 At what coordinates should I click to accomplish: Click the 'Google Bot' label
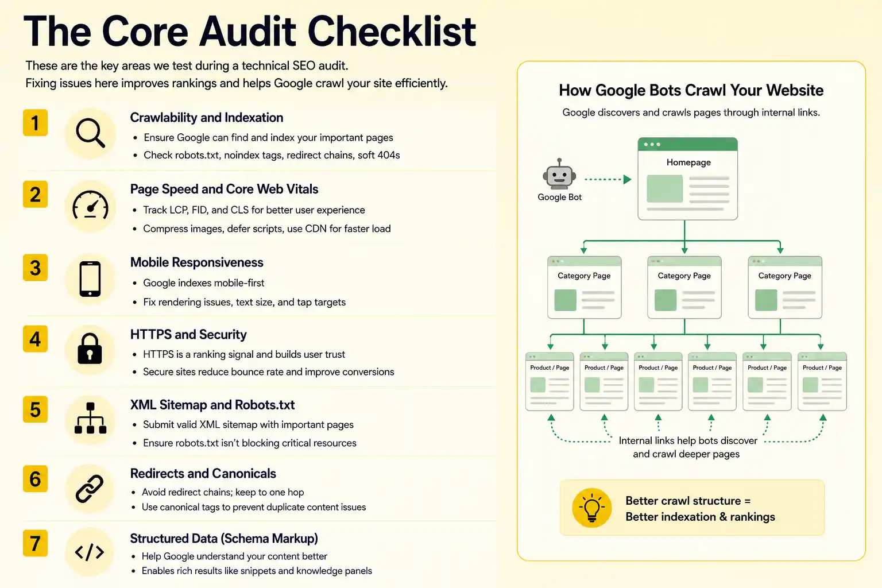(x=559, y=197)
